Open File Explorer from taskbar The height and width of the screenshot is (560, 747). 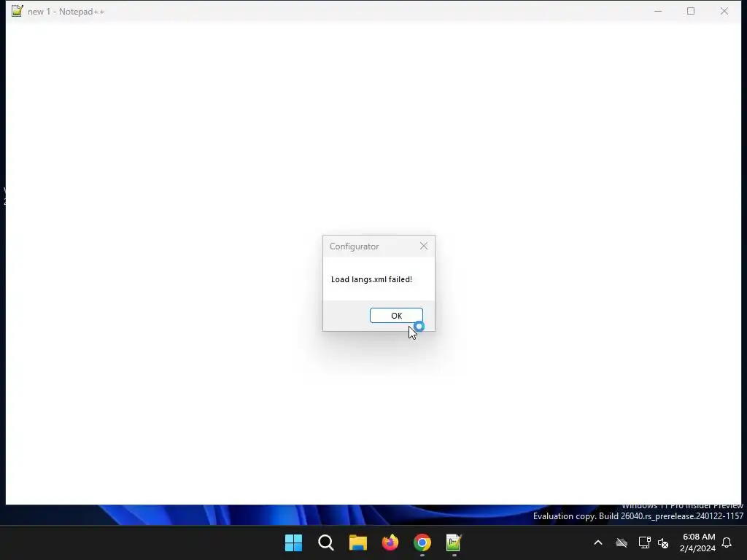click(357, 542)
